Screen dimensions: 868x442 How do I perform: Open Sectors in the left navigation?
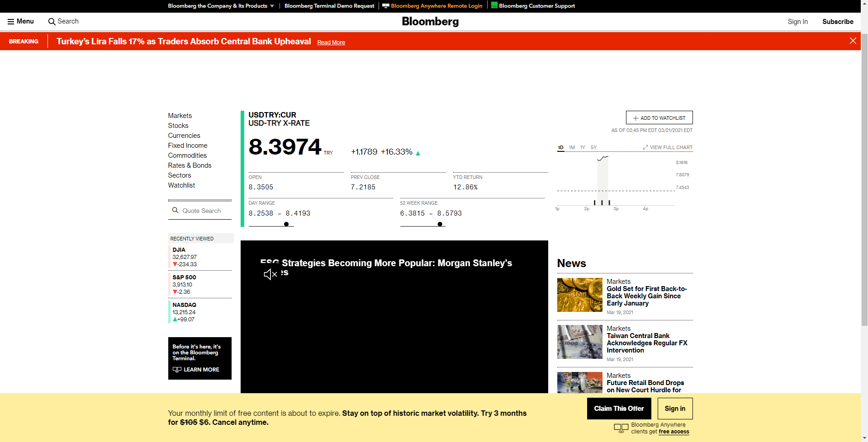pyautogui.click(x=180, y=175)
